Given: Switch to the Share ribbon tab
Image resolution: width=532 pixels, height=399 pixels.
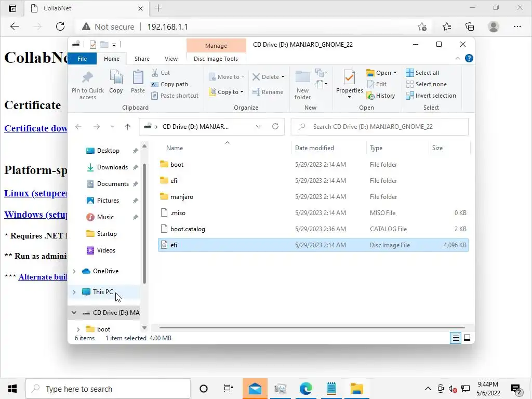Looking at the screenshot, I should [142, 59].
